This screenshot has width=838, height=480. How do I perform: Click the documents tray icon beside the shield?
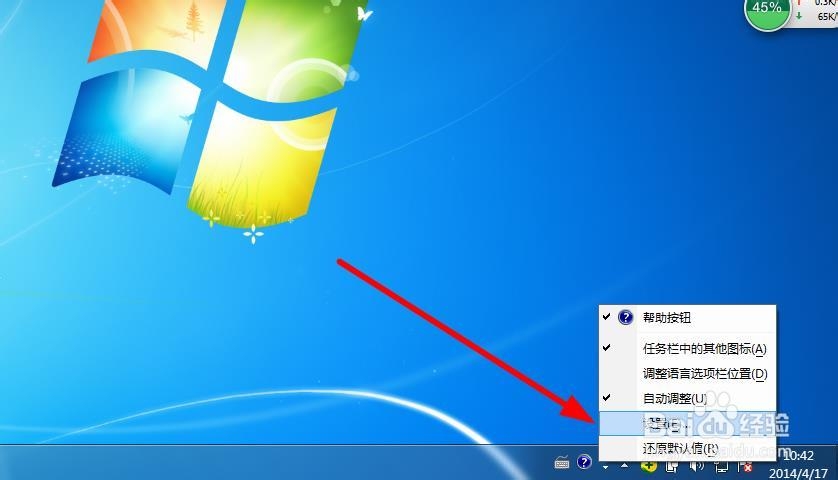(672, 467)
